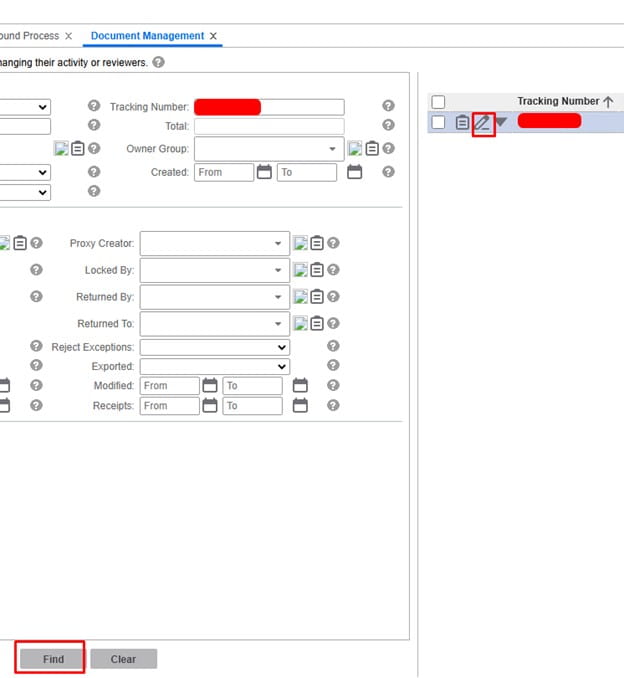This screenshot has height=678, width=624.
Task: Open calendar picker for Receipts To date
Action: tap(299, 406)
